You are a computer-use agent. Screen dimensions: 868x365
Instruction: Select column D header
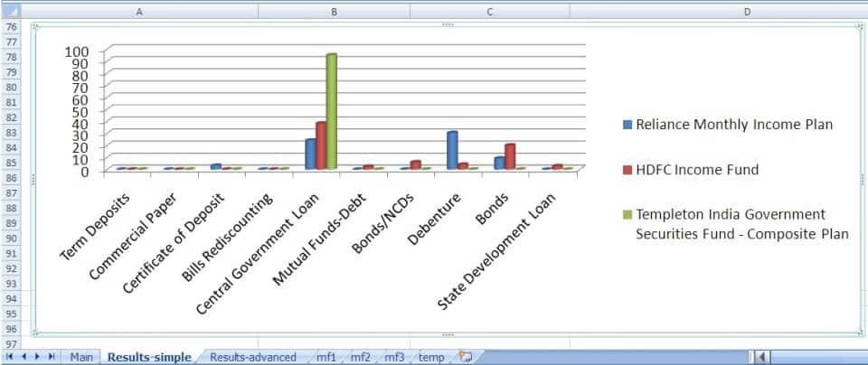[719, 11]
